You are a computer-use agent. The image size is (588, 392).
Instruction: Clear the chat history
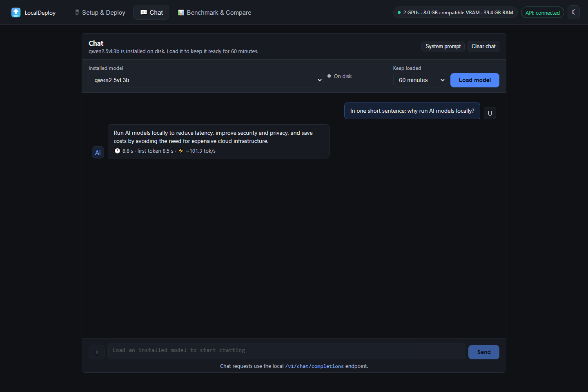(x=483, y=47)
